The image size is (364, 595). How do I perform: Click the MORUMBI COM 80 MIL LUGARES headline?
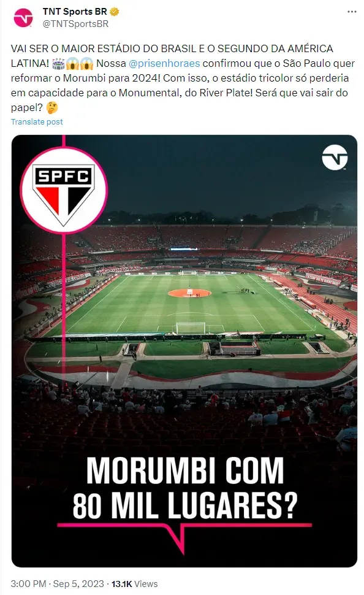(x=184, y=488)
